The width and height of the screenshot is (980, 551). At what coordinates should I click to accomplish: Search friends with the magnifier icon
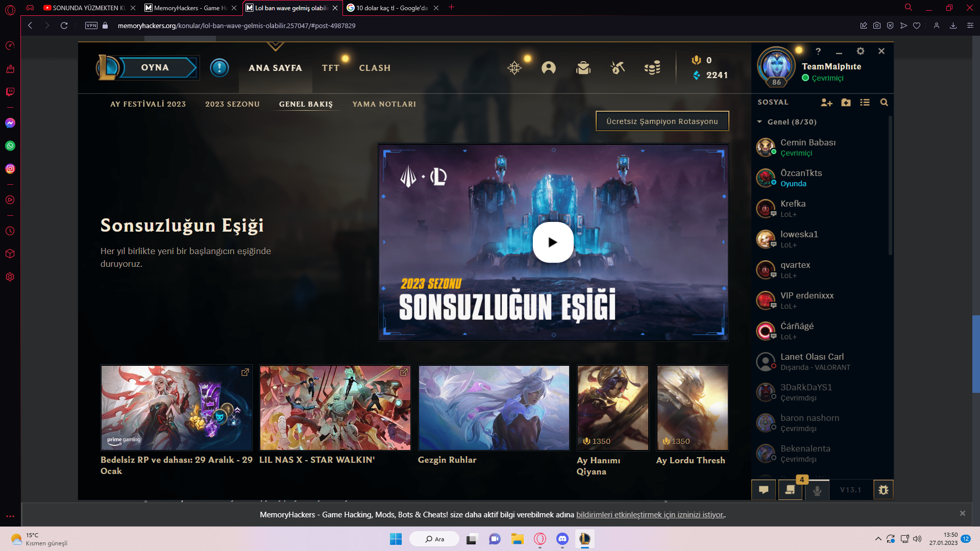(884, 103)
